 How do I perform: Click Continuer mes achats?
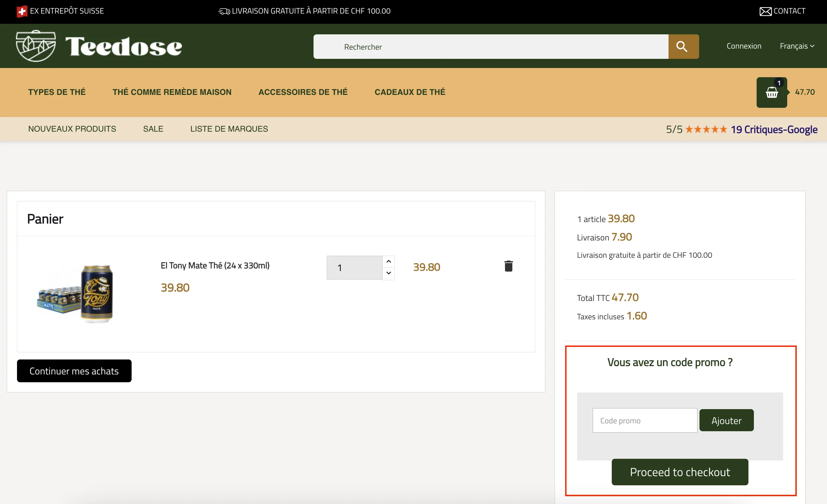click(x=74, y=371)
